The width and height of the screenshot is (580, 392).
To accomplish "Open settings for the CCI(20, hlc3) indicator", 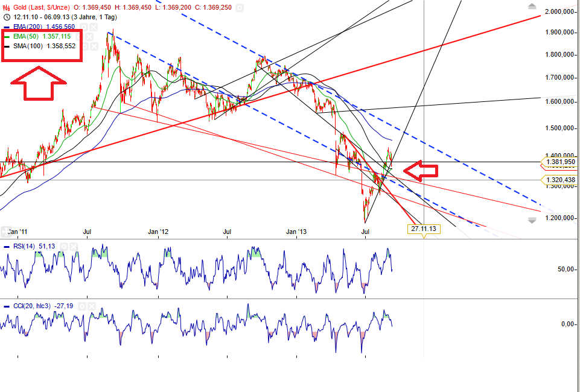I will click(83, 306).
